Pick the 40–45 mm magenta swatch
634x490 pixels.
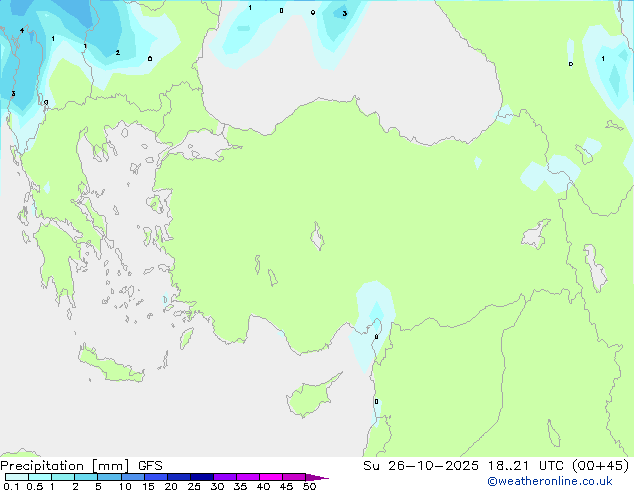pyautogui.click(x=271, y=477)
